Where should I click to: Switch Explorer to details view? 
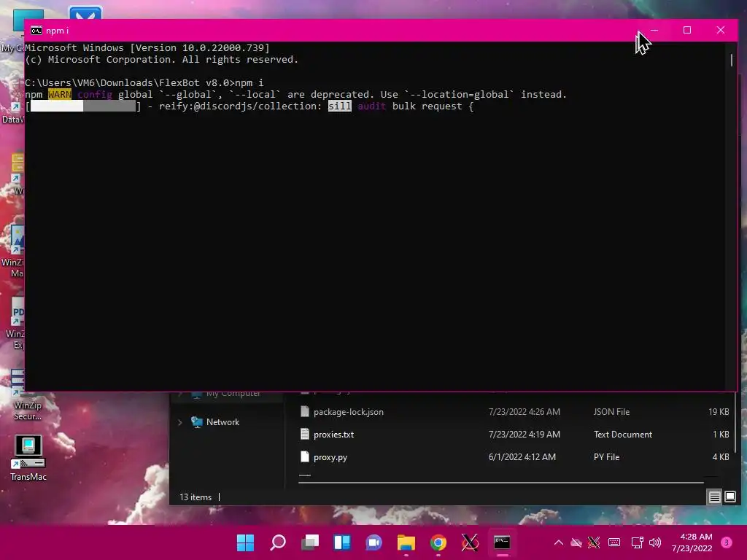click(714, 497)
